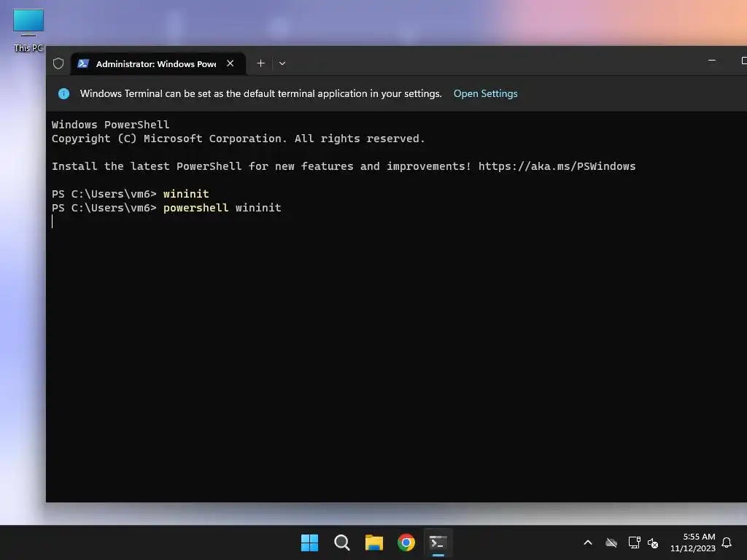Open a new terminal tab
Viewport: 747px width, 560px height.
[x=260, y=63]
